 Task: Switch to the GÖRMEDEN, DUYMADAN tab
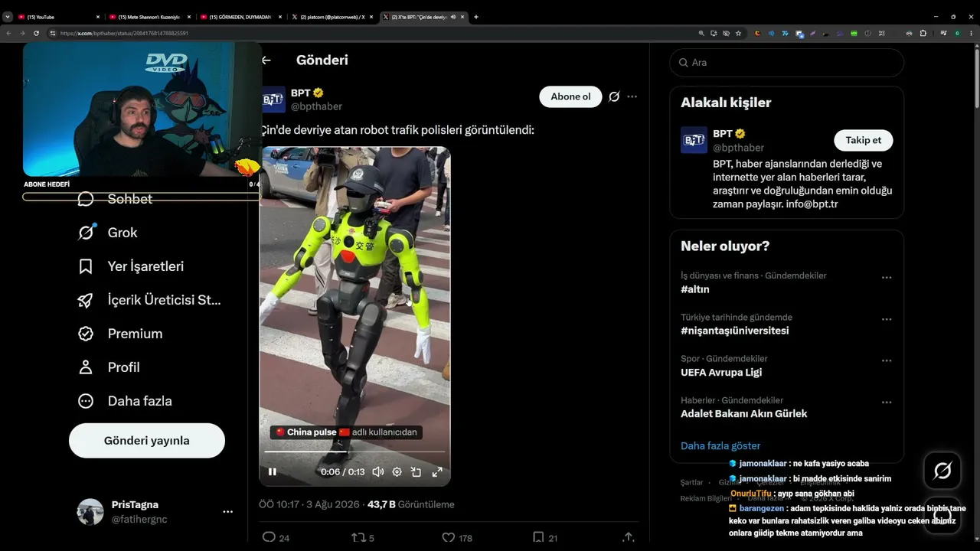[x=241, y=17]
